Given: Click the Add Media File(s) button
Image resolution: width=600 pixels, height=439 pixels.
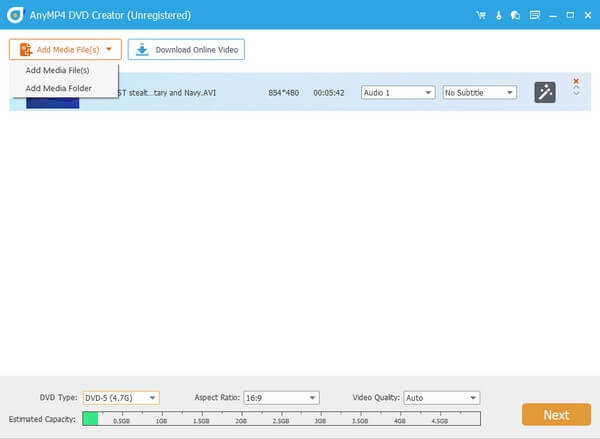Looking at the screenshot, I should tap(65, 49).
